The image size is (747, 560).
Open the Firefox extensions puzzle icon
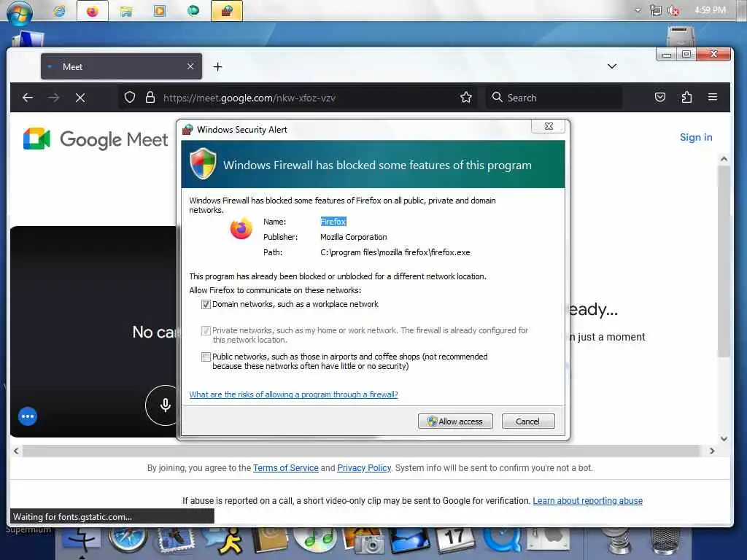click(686, 98)
